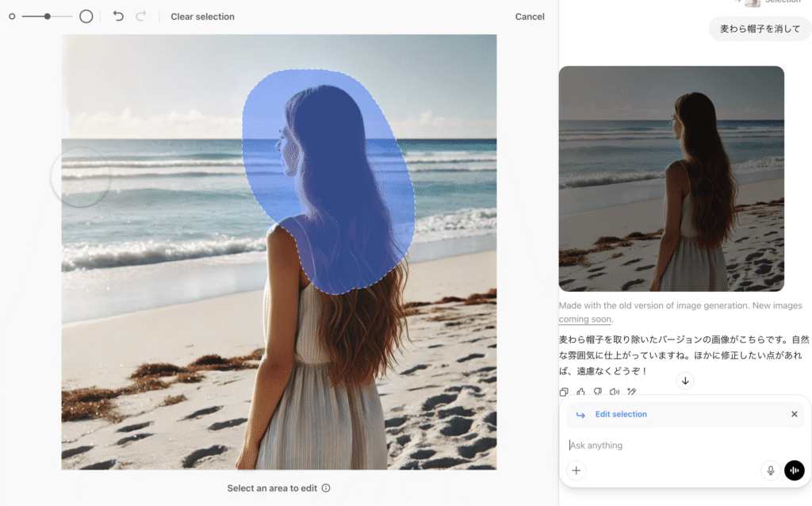Undo the last selection stroke
The width and height of the screenshot is (812, 506).
click(x=118, y=16)
